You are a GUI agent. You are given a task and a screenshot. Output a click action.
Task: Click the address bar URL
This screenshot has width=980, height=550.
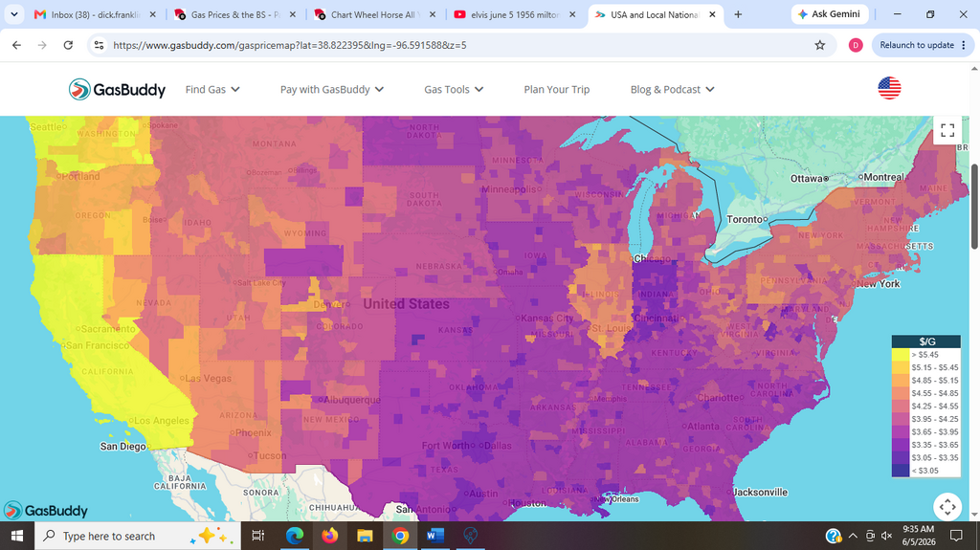289,45
